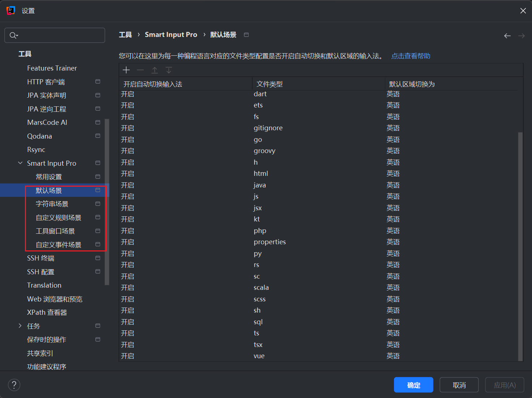Expand the 任务 tree node

(x=20, y=326)
